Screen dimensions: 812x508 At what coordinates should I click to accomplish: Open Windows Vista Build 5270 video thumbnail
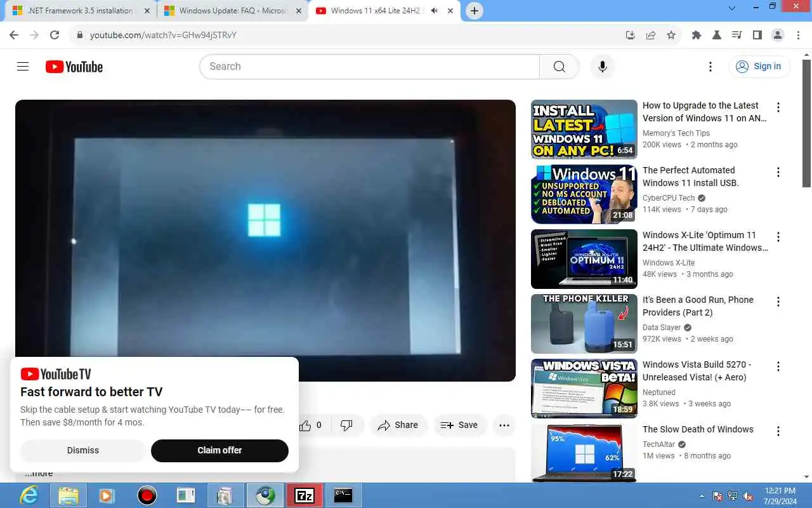(584, 388)
